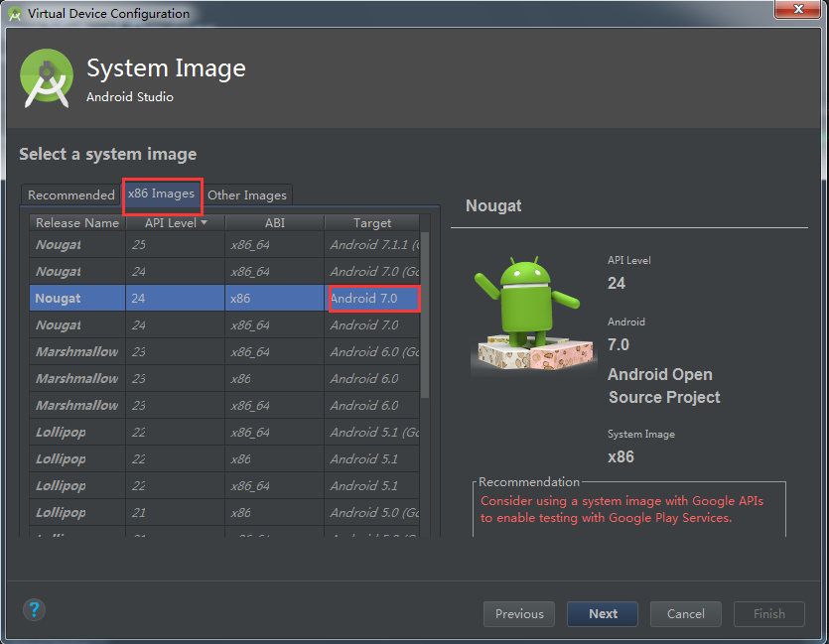Screen dimensions: 829x644
Task: Select Lollipop 22 row with Android 5.1 (Google)
Action: click(224, 433)
